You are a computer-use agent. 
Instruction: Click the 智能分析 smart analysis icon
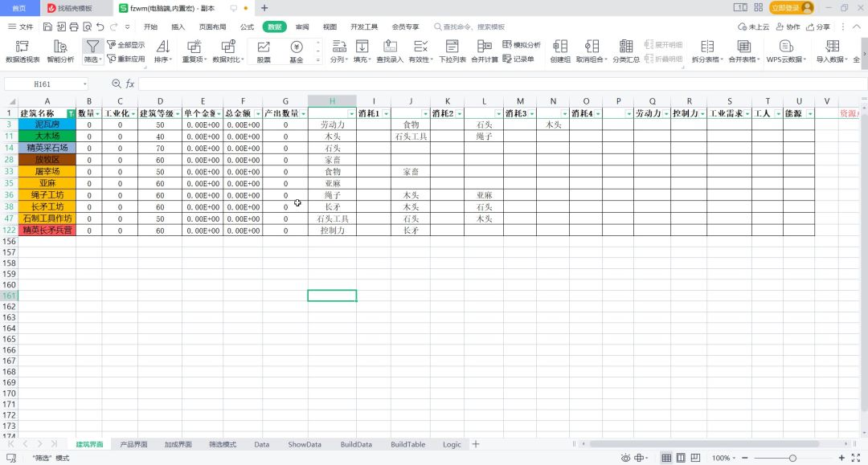[60, 51]
